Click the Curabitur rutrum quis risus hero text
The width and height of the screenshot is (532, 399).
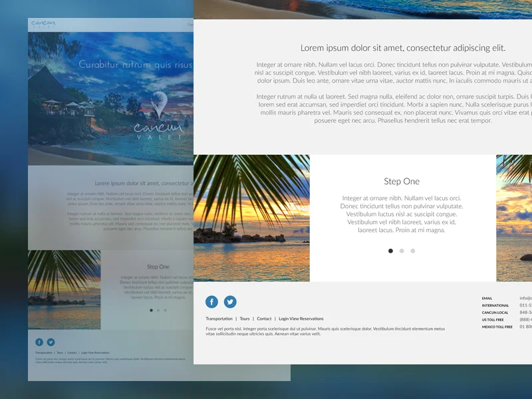136,65
